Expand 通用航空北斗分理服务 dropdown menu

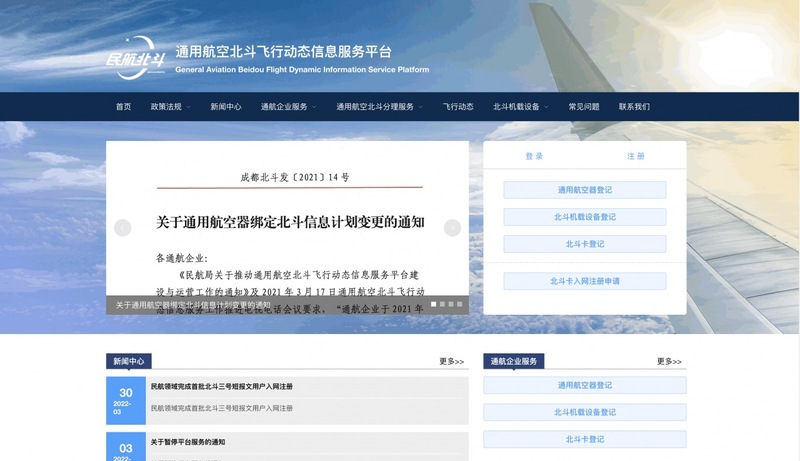pyautogui.click(x=379, y=107)
